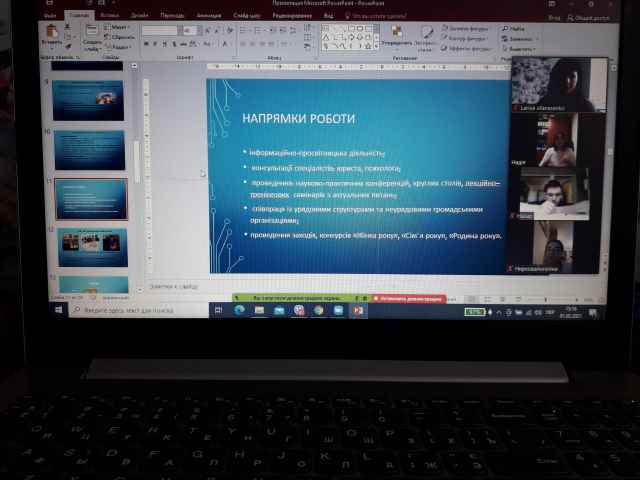Click the taskbar notification center icon
This screenshot has width=640, height=480.
(593, 313)
